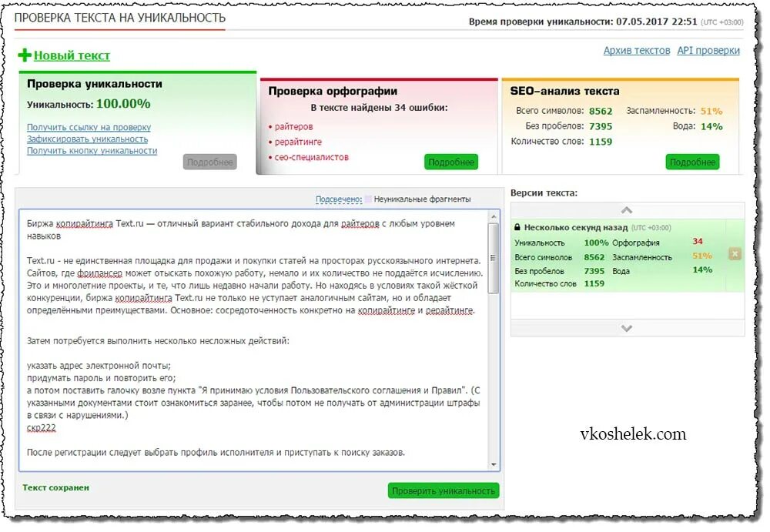This screenshot has height=532, width=770.
Task: Delete the version with the X icon
Action: click(735, 254)
